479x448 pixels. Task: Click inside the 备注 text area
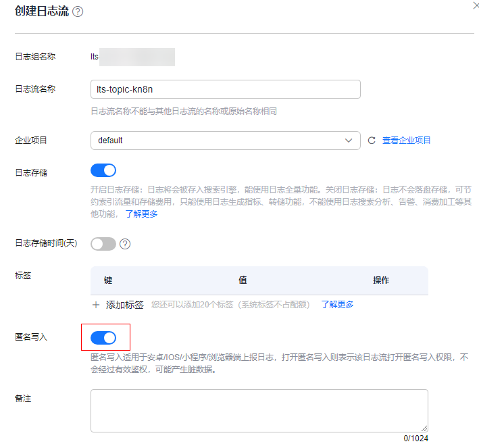tap(259, 409)
